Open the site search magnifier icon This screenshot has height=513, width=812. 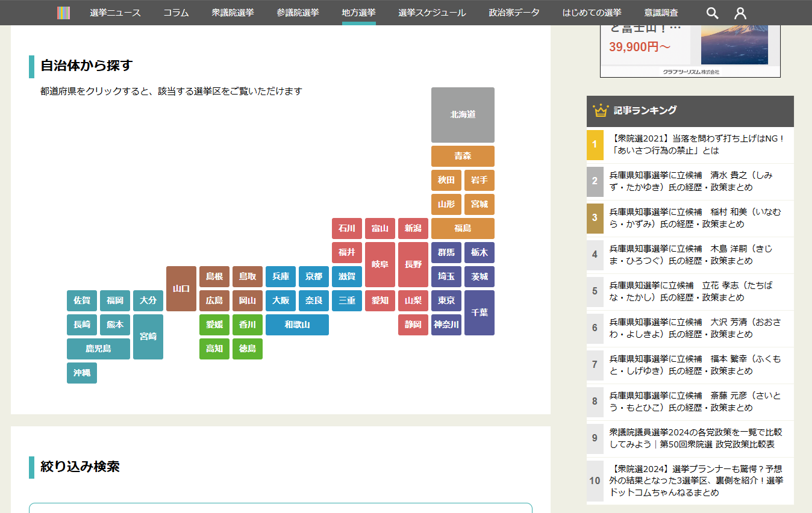(x=711, y=13)
